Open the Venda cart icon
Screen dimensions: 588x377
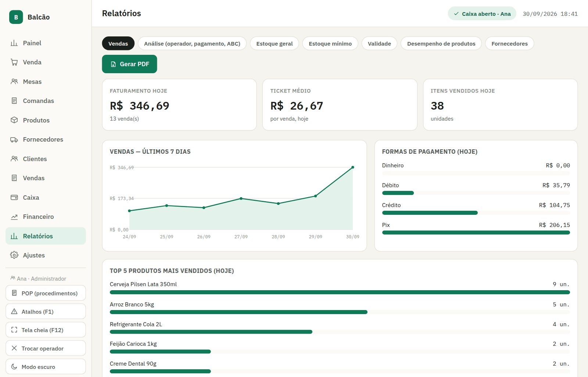14,62
